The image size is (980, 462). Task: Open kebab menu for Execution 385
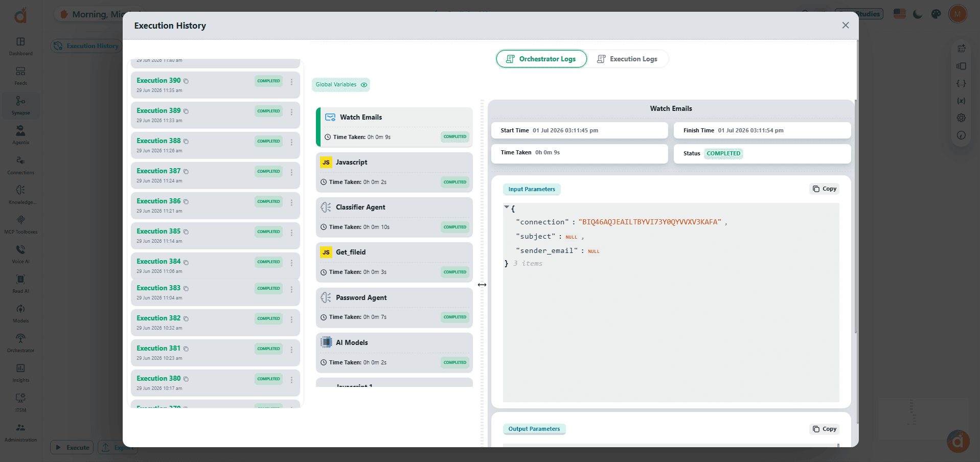click(291, 233)
